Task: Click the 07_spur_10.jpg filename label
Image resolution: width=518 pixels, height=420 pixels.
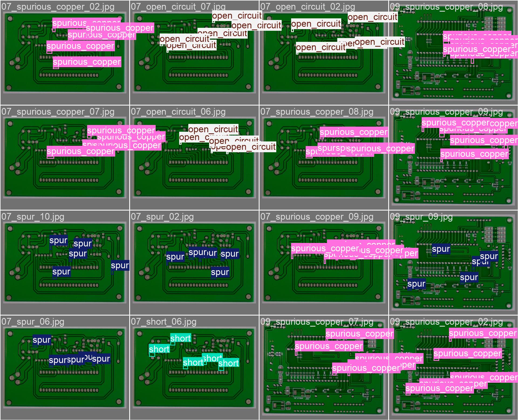Action: (33, 217)
